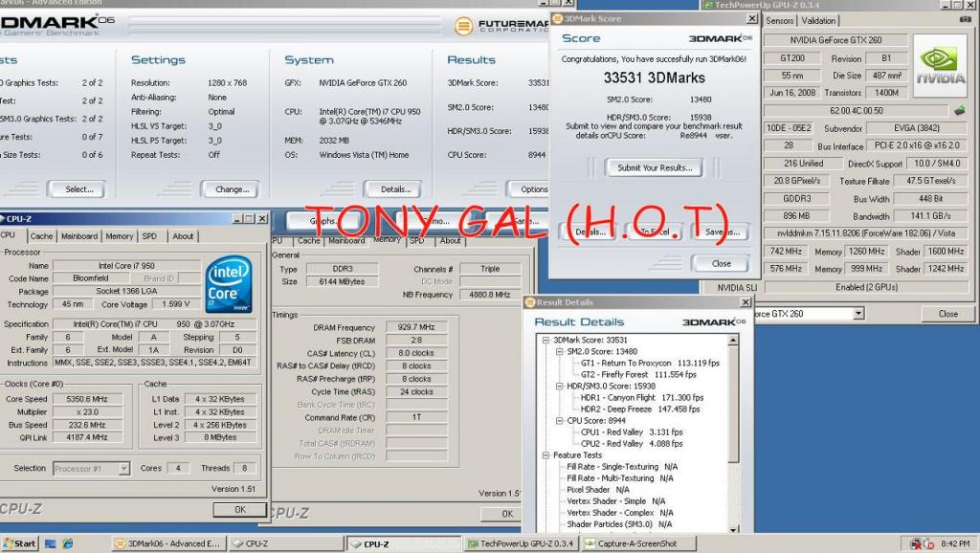Click the Details... button under System
This screenshot has width=980, height=553.
395,189
